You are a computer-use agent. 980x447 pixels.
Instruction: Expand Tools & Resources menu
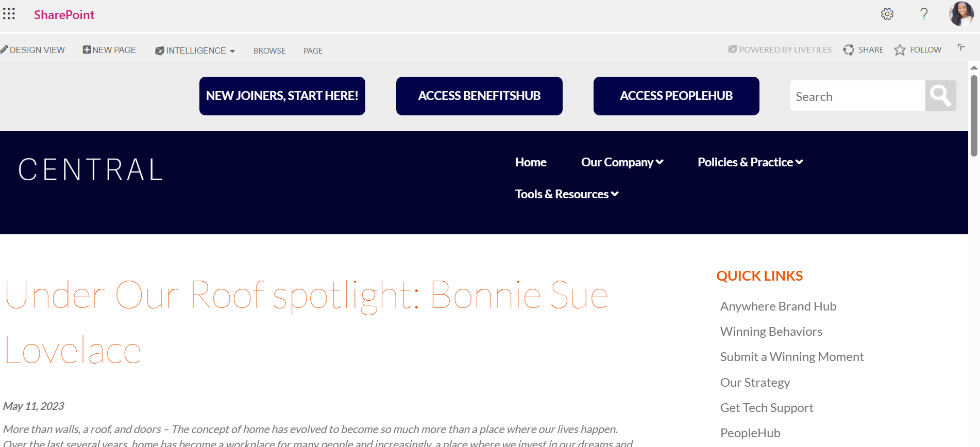(x=567, y=194)
